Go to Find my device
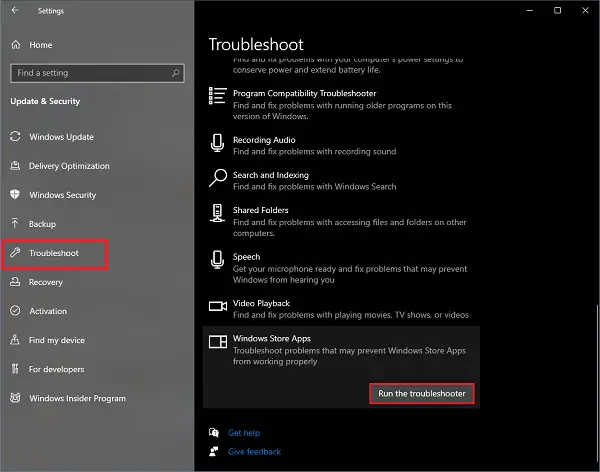The height and width of the screenshot is (472, 600). pyautogui.click(x=57, y=340)
